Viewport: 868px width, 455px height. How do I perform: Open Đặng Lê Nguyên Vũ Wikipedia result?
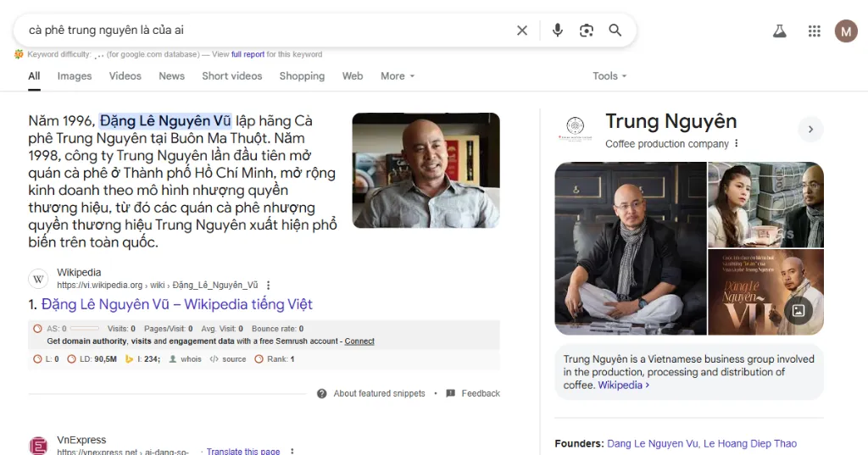click(176, 304)
